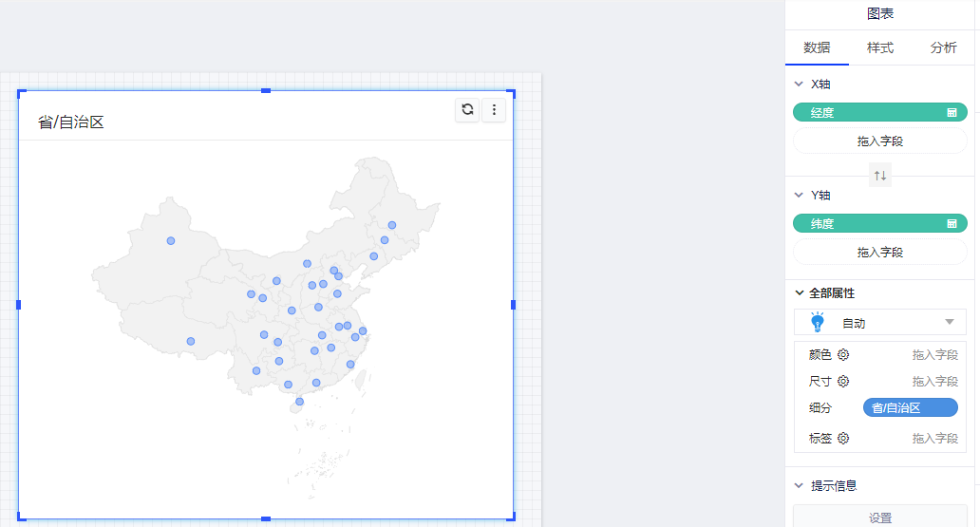This screenshot has height=527, width=980.
Task: Switch to the 分析 tab
Action: (944, 47)
